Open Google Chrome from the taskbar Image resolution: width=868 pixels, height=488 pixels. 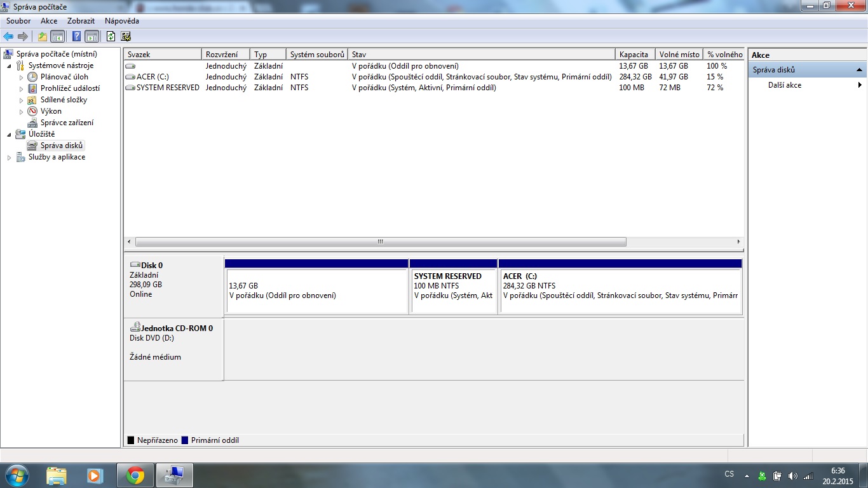pyautogui.click(x=135, y=475)
